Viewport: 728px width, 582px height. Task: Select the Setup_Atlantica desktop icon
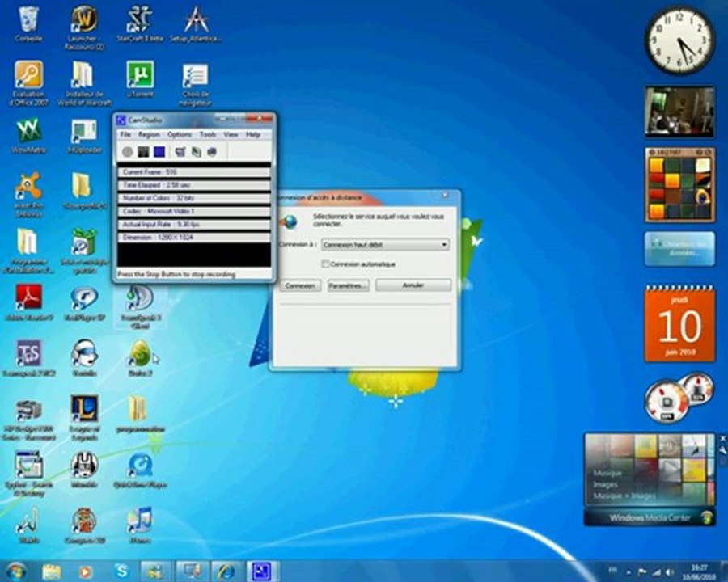click(x=196, y=24)
